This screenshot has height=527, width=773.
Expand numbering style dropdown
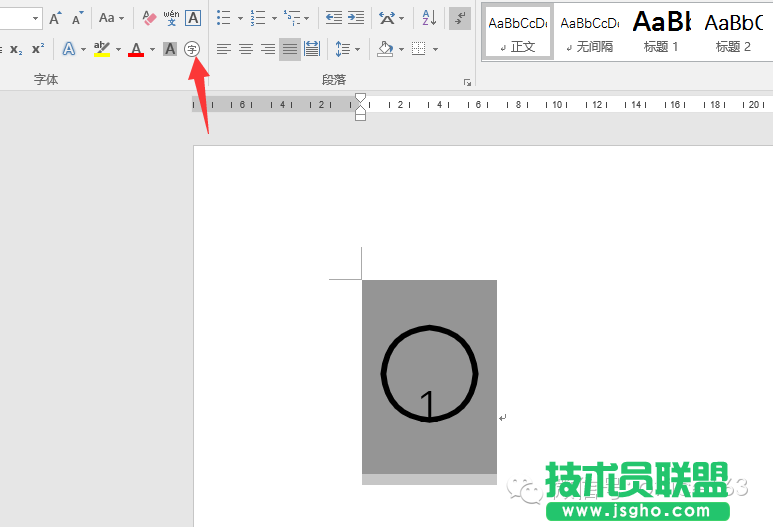[274, 18]
